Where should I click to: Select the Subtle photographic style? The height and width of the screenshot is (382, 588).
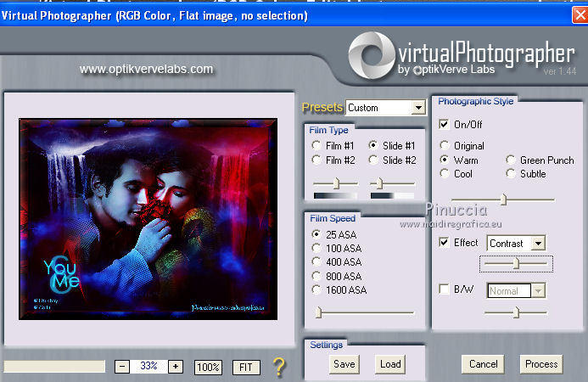(511, 173)
